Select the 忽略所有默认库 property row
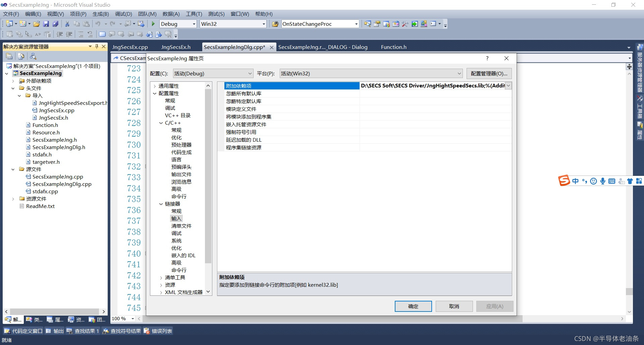Viewport: 644px width, 345px height. pos(368,93)
